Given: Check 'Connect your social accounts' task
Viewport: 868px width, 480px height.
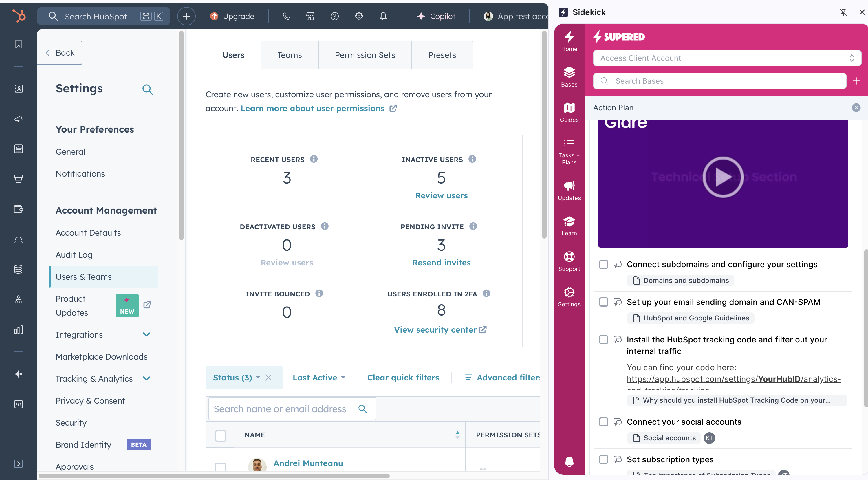Looking at the screenshot, I should click(x=603, y=422).
